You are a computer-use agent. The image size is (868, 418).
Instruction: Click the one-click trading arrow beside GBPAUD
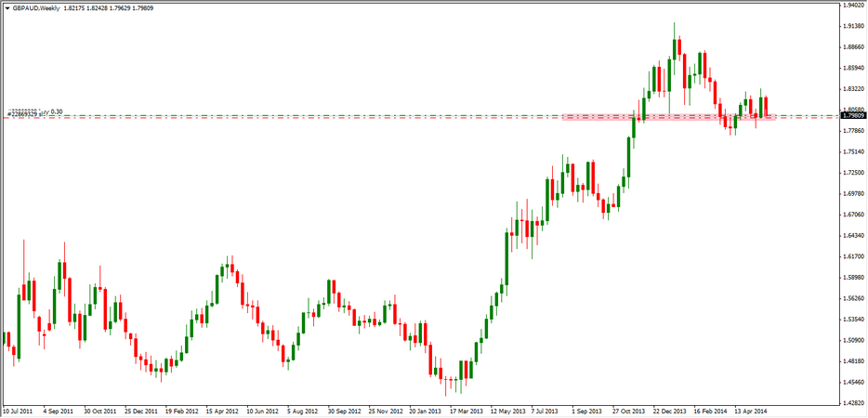click(x=7, y=7)
